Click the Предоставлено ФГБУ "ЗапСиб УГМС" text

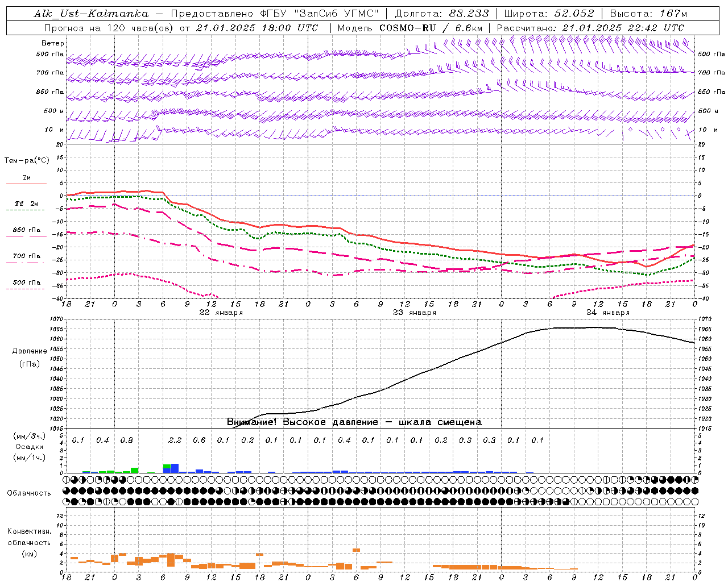pos(275,14)
